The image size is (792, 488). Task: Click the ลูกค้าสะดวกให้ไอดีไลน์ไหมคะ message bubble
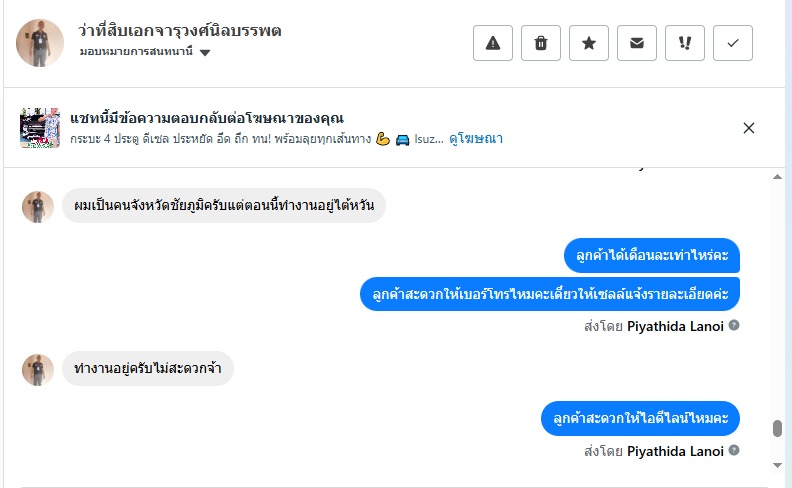pyautogui.click(x=640, y=417)
